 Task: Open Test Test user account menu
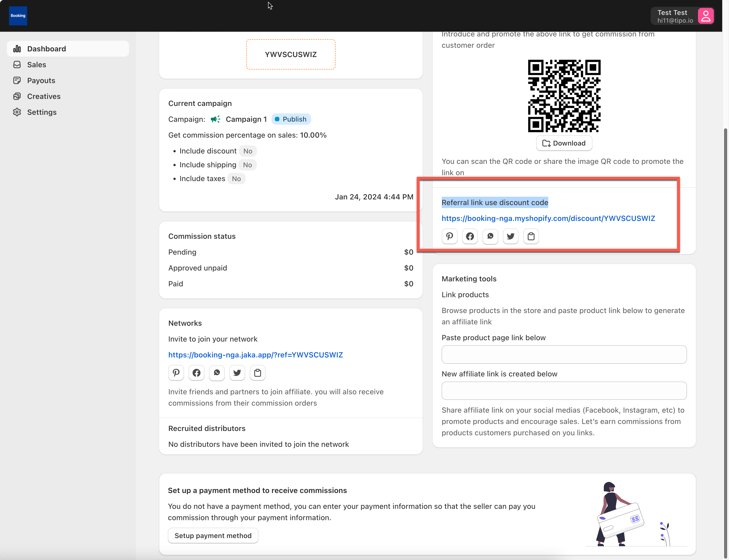pos(682,16)
